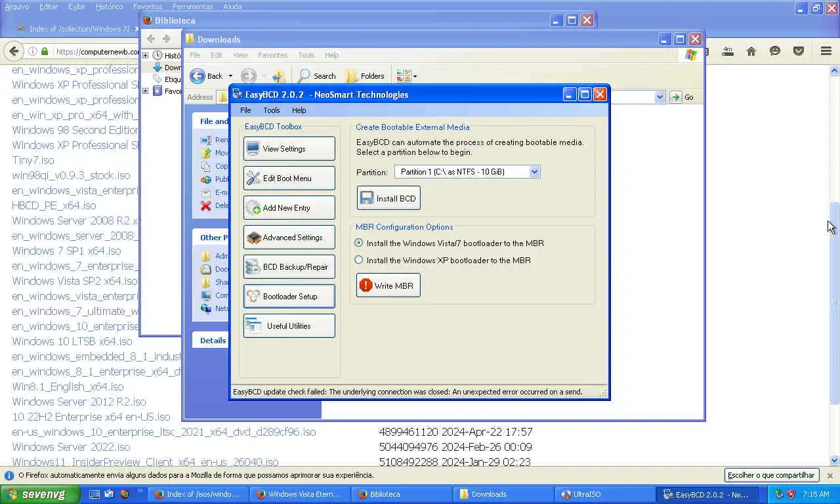Click sevenvg Start button
The image size is (840, 504).
[x=39, y=494]
